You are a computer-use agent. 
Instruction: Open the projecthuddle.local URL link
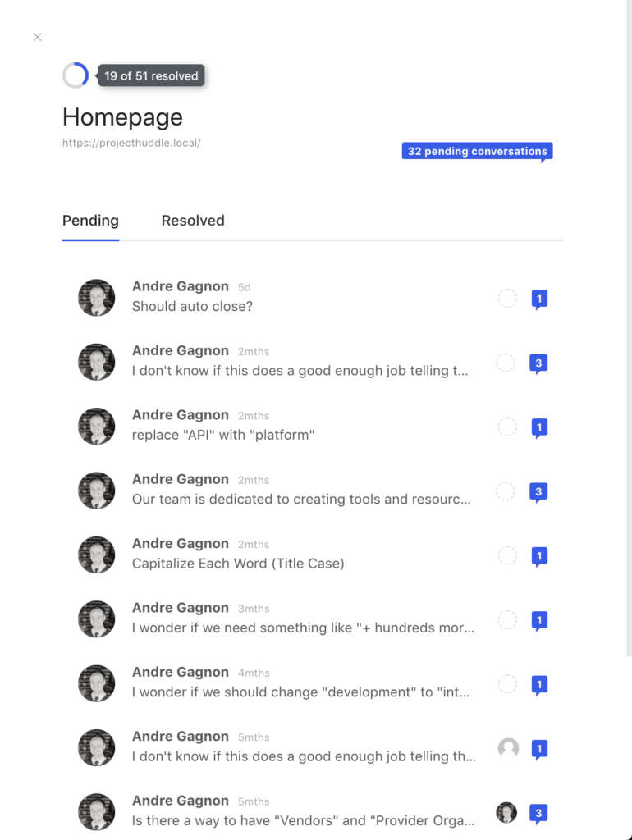(x=130, y=141)
